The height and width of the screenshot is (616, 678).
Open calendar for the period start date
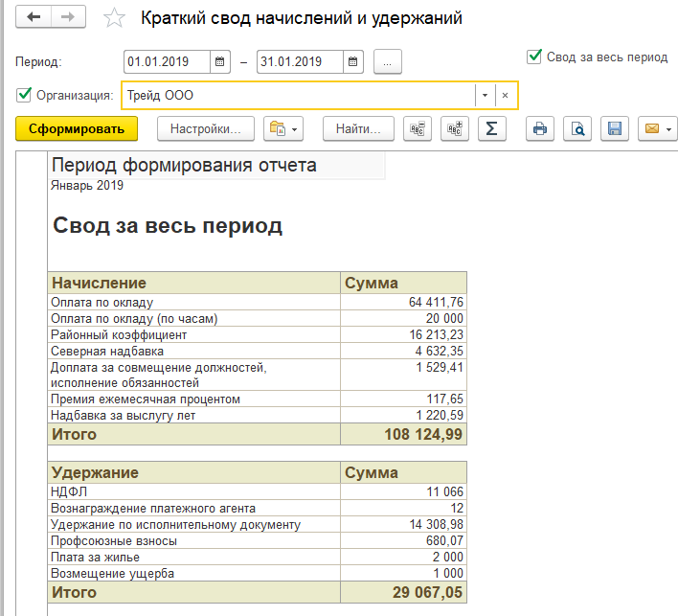[x=220, y=62]
